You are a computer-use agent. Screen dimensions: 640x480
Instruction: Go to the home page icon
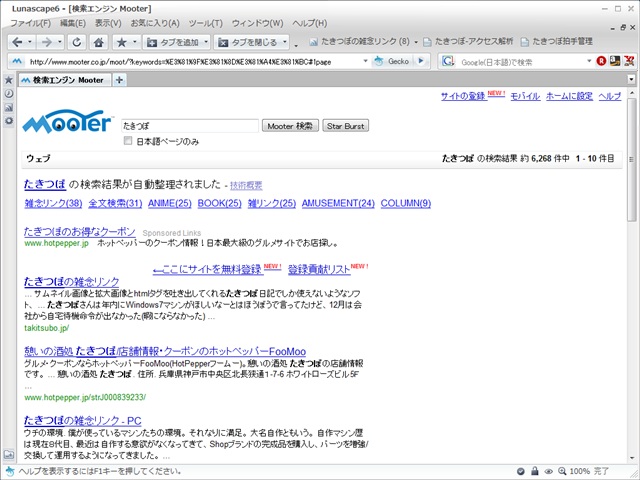coord(99,42)
